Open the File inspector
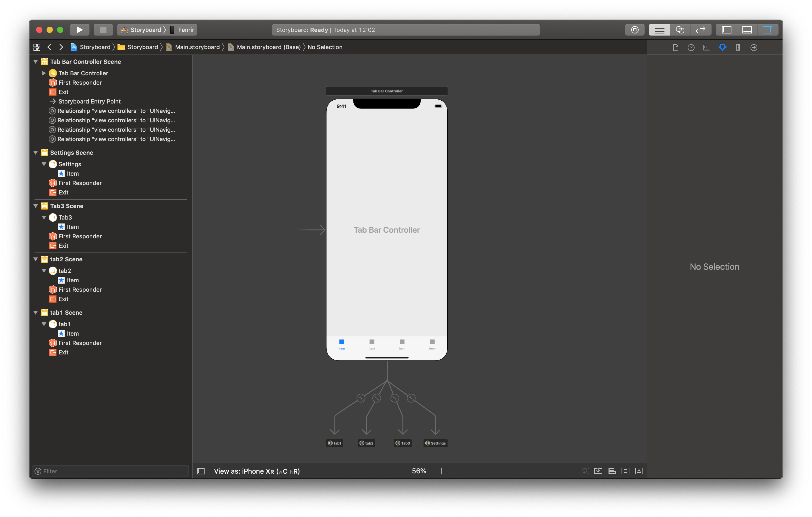This screenshot has height=517, width=812. click(675, 47)
